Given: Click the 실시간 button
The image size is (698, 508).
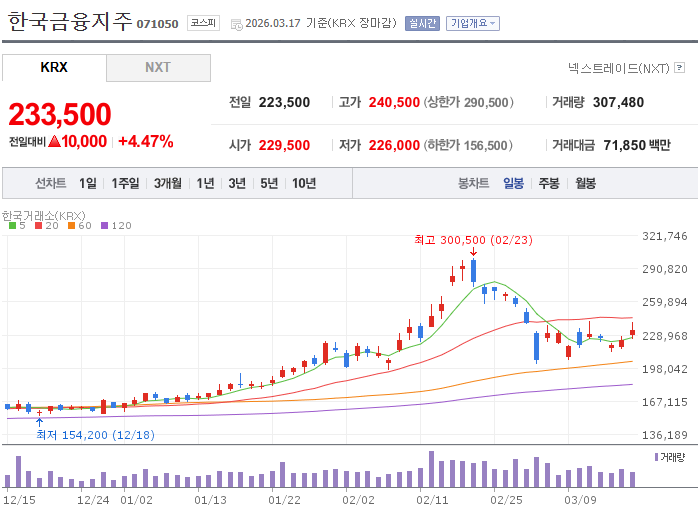Looking at the screenshot, I should (x=422, y=23).
